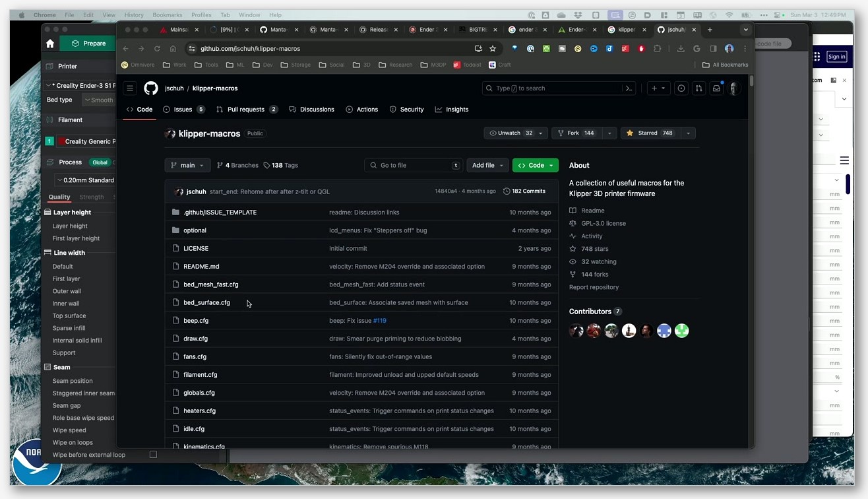
Task: Open the create new plus dropdown
Action: click(658, 88)
